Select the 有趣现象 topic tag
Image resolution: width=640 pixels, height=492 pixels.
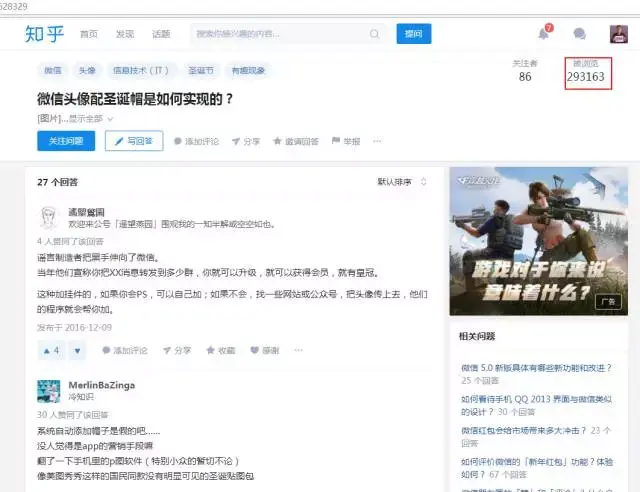(x=248, y=70)
